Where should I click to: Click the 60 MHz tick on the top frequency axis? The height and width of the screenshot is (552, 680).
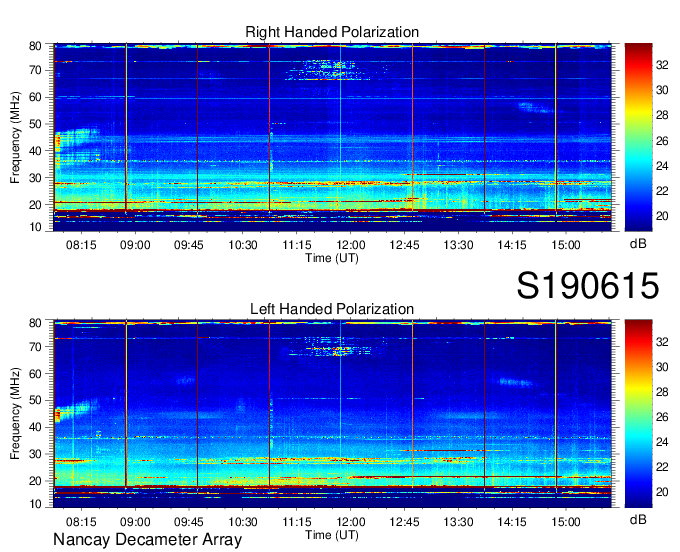(x=35, y=97)
